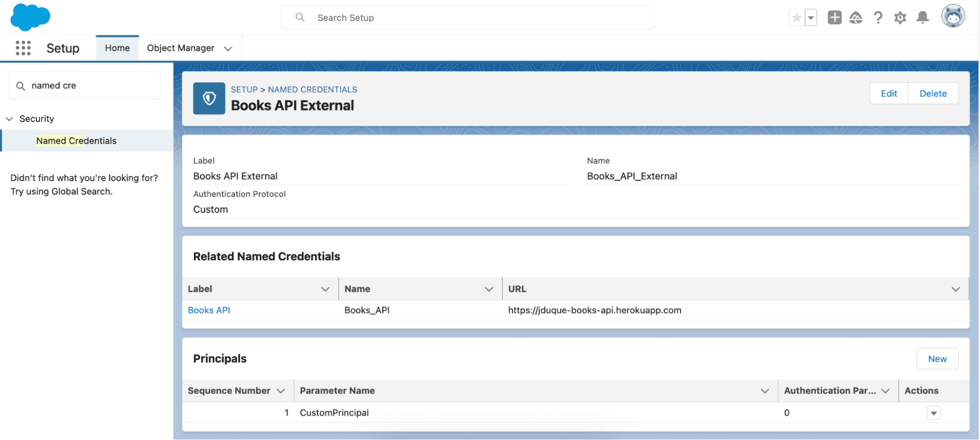Open the Sequence Number column menu chevron
The width and height of the screenshot is (980, 440).
click(x=280, y=391)
